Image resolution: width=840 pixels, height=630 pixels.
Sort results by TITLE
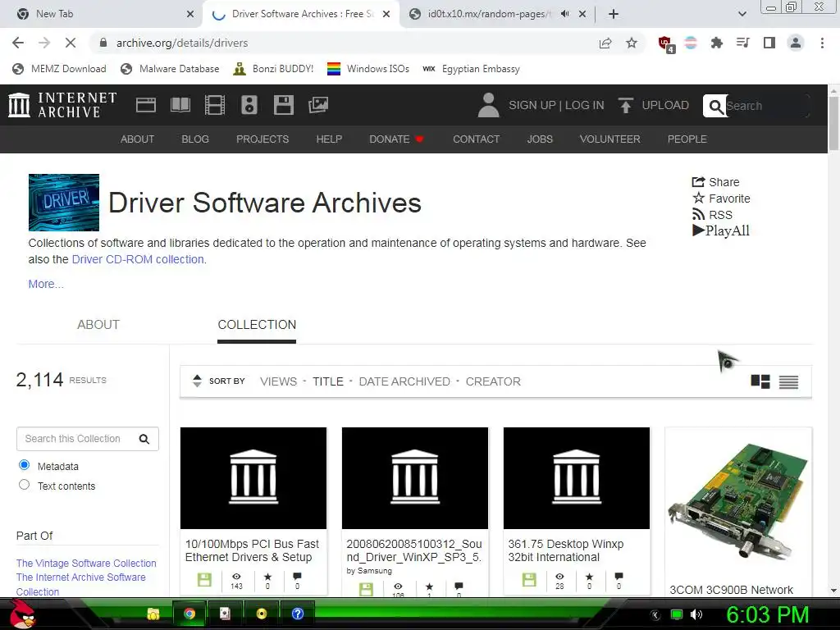coord(328,381)
